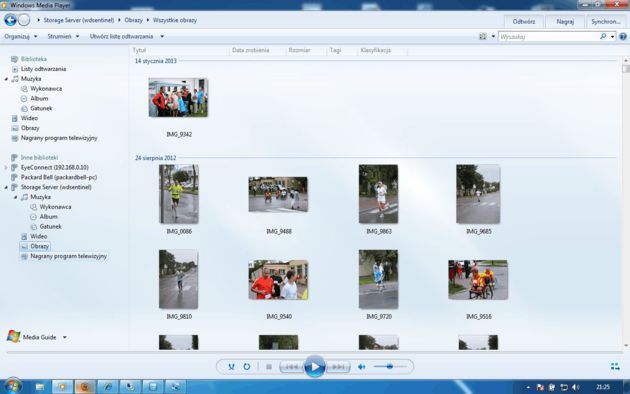This screenshot has height=394, width=630.
Task: Expand the view options dropdown arrow
Action: click(x=493, y=37)
